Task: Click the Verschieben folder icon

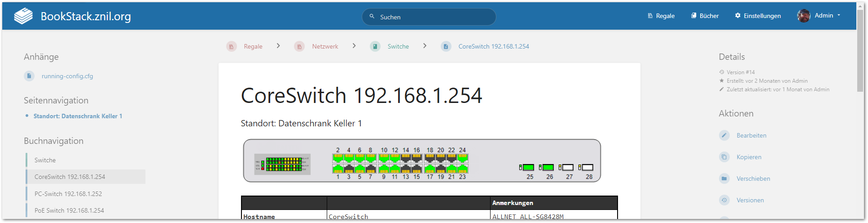Action: (x=724, y=178)
